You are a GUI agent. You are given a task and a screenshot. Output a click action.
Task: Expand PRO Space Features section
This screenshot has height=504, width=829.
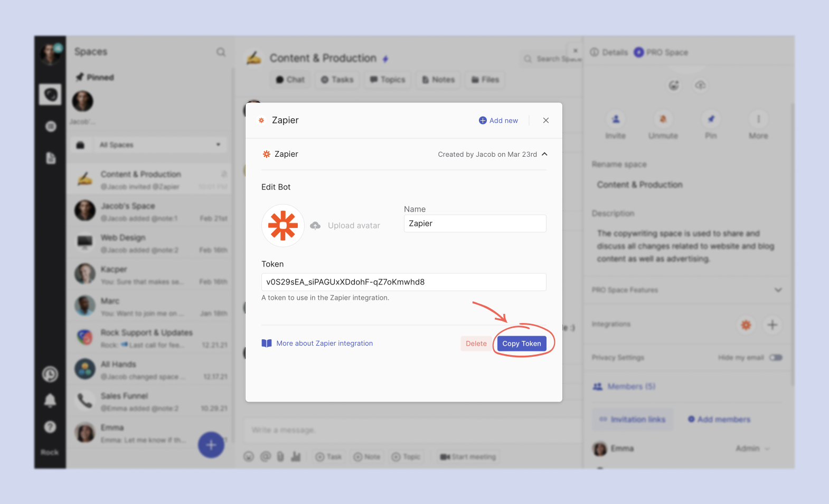[x=778, y=290]
